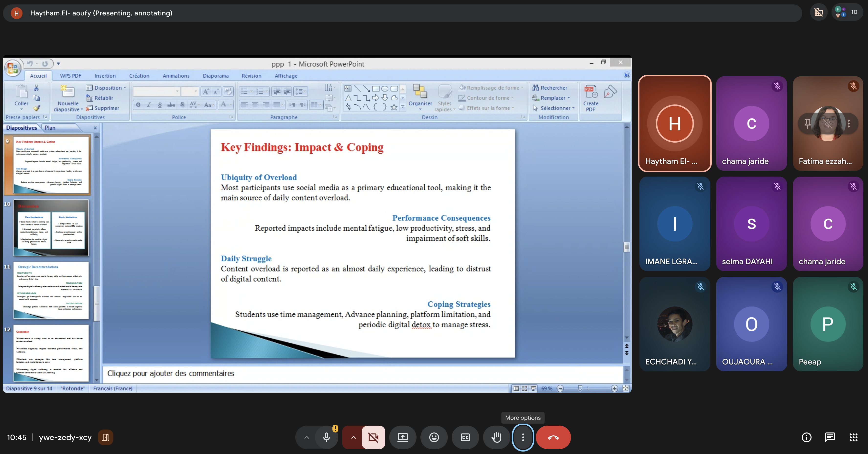The height and width of the screenshot is (454, 868).
Task: Click the More options three-dot button
Action: [x=523, y=437]
